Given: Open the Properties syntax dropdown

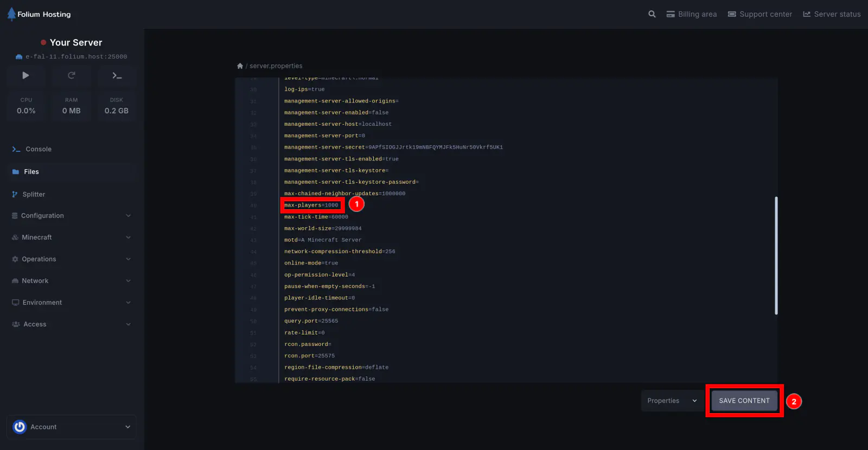Looking at the screenshot, I should pos(672,401).
